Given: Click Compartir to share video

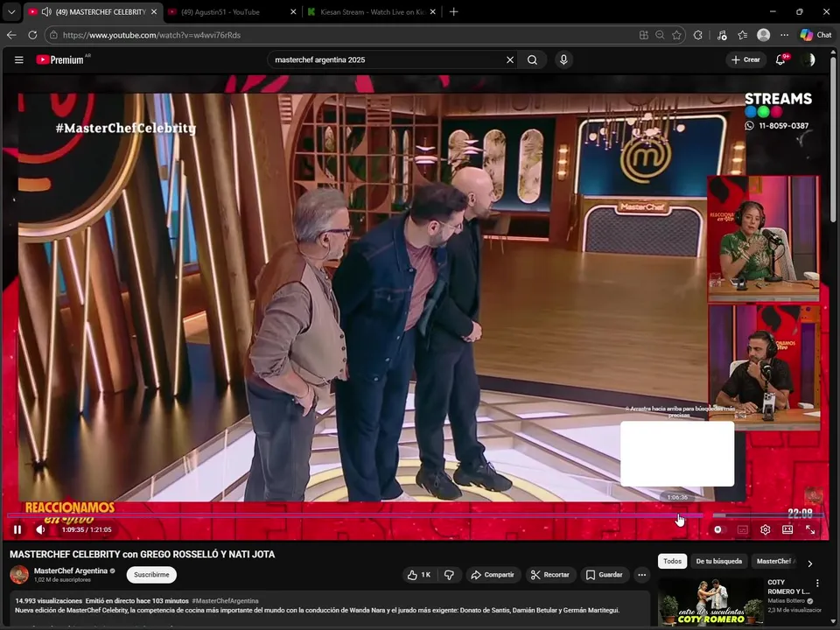Looking at the screenshot, I should pyautogui.click(x=493, y=575).
